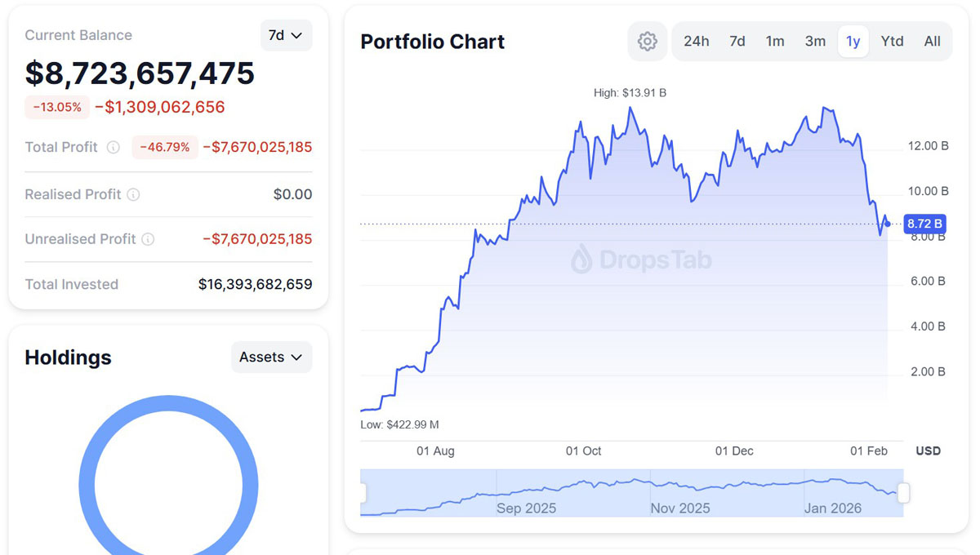
Task: Open the 7d balance period dropdown
Action: click(x=286, y=35)
